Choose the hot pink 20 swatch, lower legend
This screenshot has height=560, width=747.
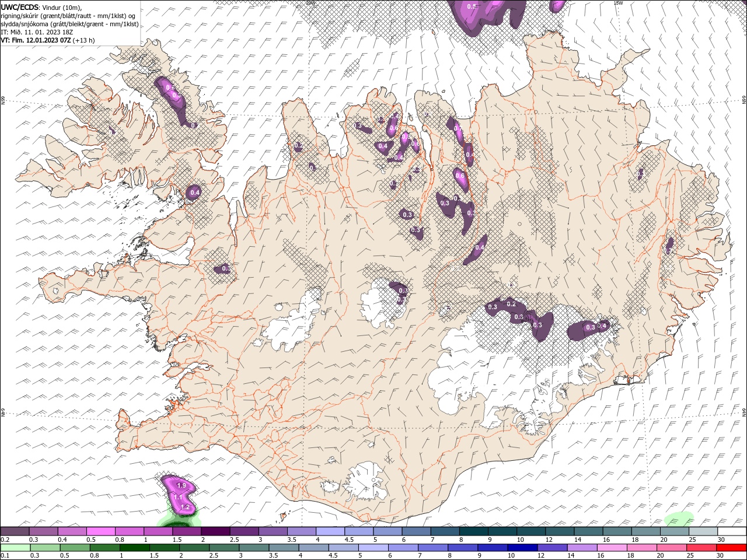tap(671, 548)
